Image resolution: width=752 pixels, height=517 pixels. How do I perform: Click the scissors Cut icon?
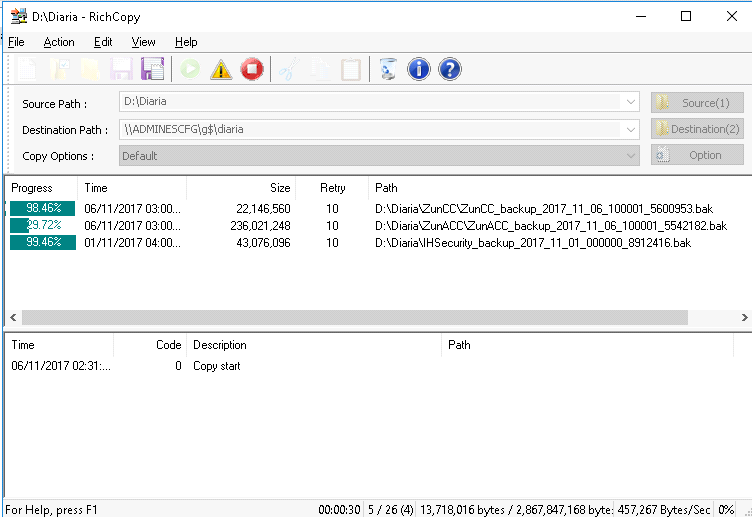click(x=289, y=69)
